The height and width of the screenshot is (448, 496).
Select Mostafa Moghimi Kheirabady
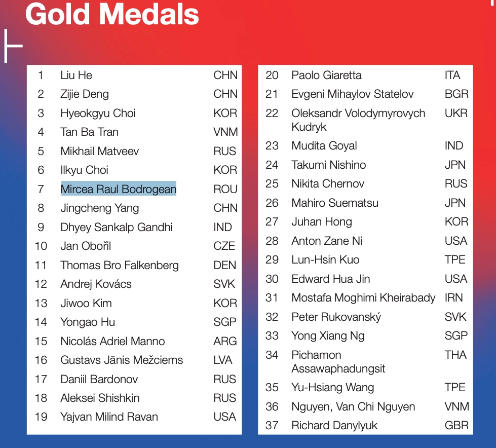pyautogui.click(x=363, y=297)
